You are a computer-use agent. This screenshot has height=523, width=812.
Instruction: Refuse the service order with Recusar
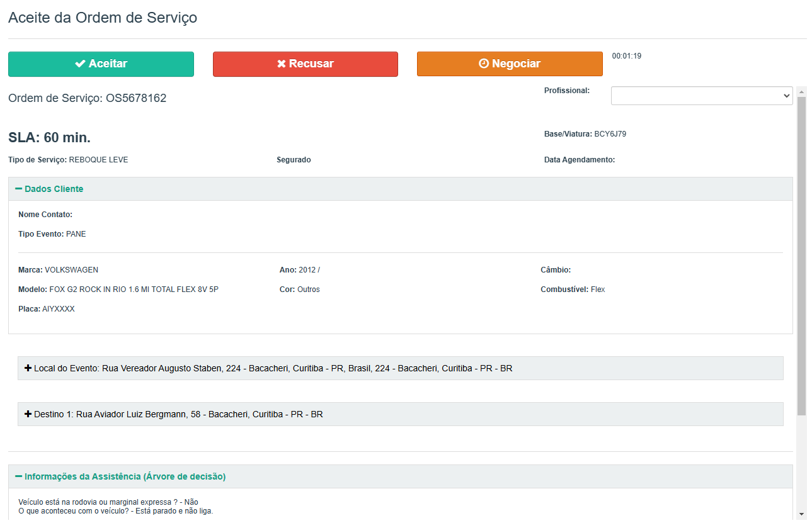[x=305, y=64]
